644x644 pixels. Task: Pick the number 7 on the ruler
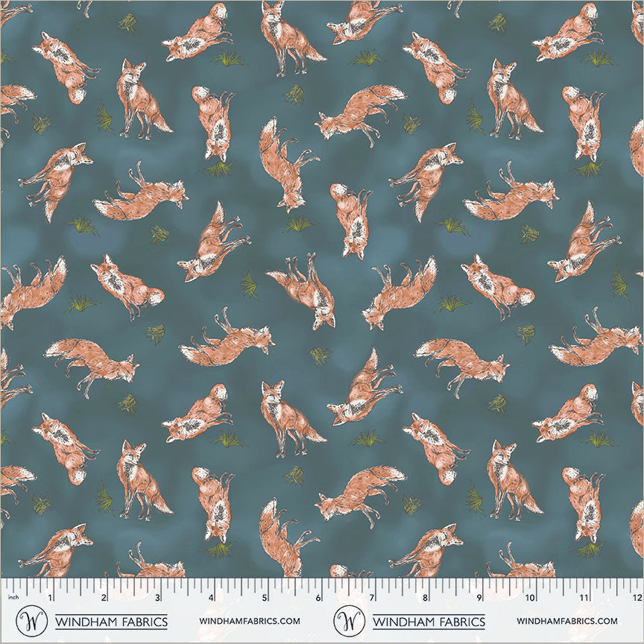click(371, 598)
